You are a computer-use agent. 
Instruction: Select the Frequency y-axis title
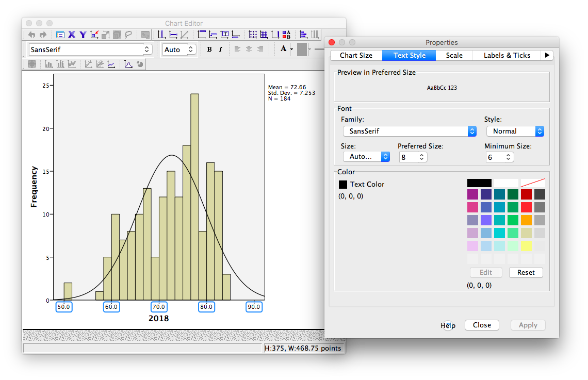pyautogui.click(x=34, y=187)
